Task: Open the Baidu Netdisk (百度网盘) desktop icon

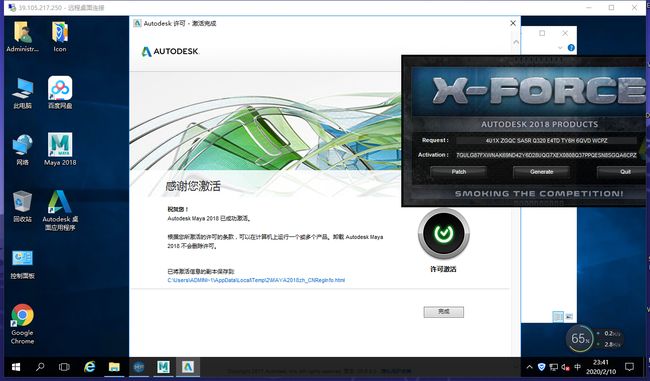Action: pos(60,93)
